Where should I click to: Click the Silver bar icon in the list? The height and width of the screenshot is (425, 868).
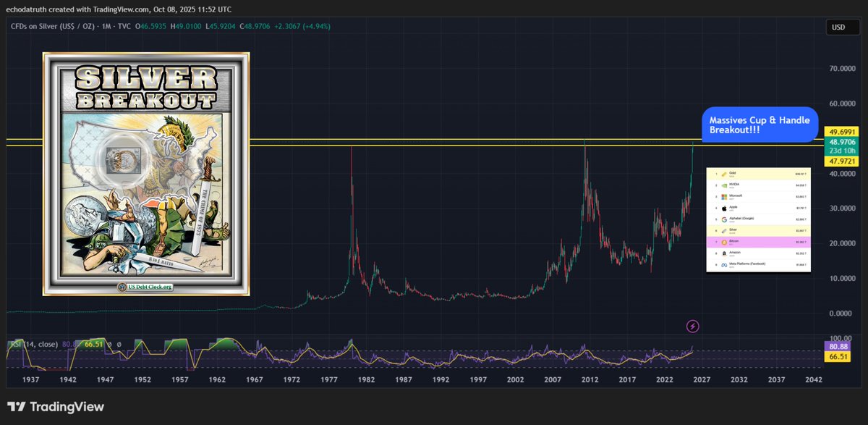[724, 231]
